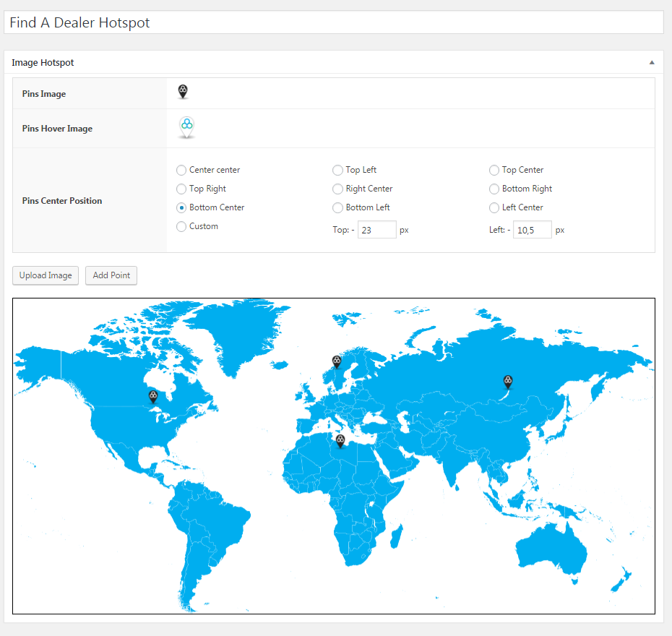Choose Bottom Left pin position
Image resolution: width=672 pixels, height=636 pixels.
tap(337, 208)
